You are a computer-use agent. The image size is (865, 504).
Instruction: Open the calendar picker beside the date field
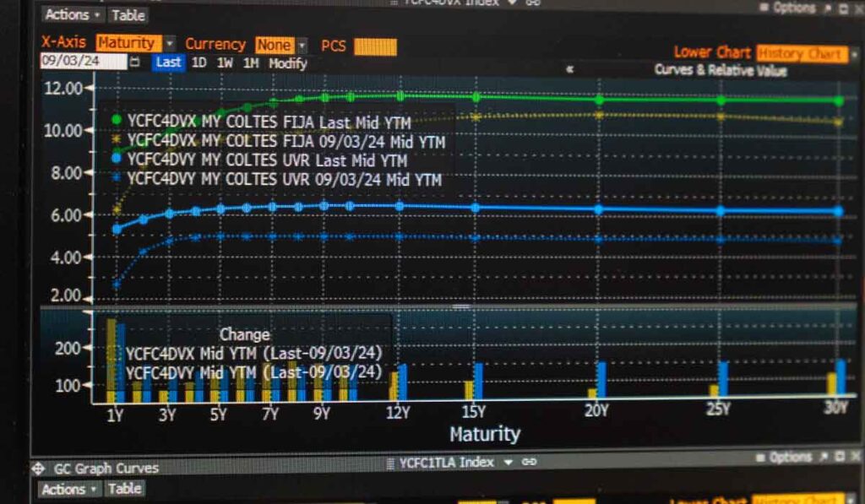coord(134,62)
